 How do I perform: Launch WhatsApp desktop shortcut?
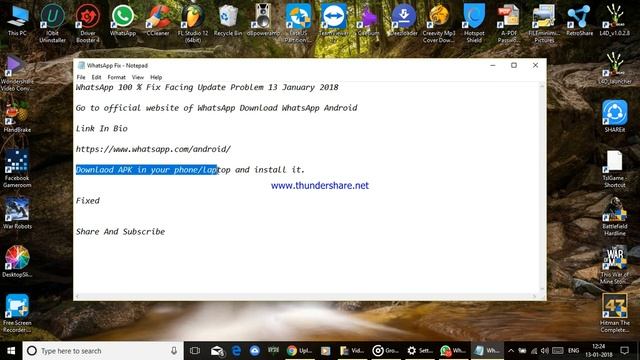coord(123,20)
